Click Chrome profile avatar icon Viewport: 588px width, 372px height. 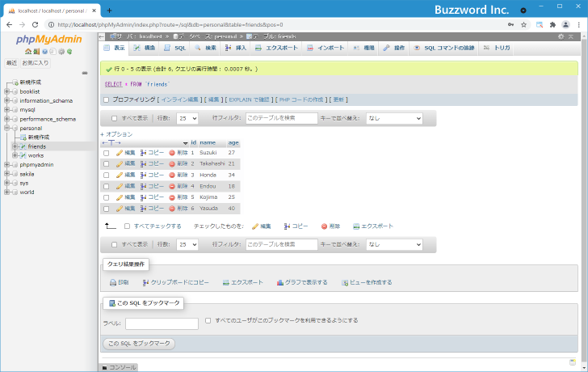coord(565,25)
